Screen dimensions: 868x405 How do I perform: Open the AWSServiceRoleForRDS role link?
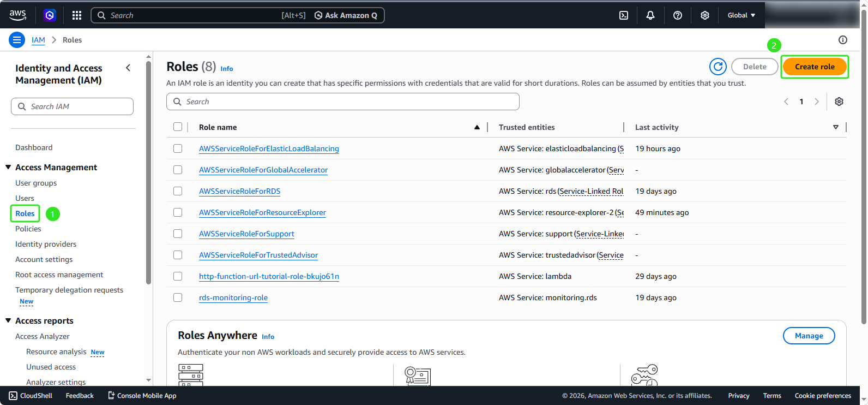[x=239, y=191]
